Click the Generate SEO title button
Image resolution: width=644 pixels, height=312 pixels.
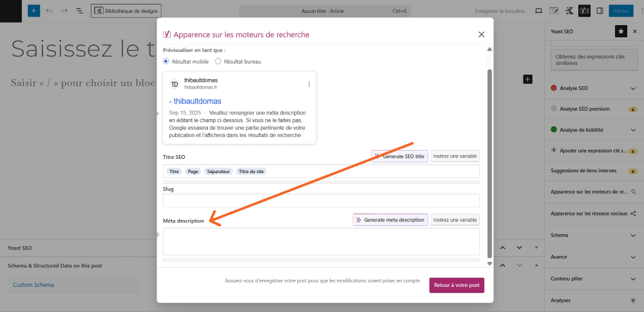[x=399, y=156]
